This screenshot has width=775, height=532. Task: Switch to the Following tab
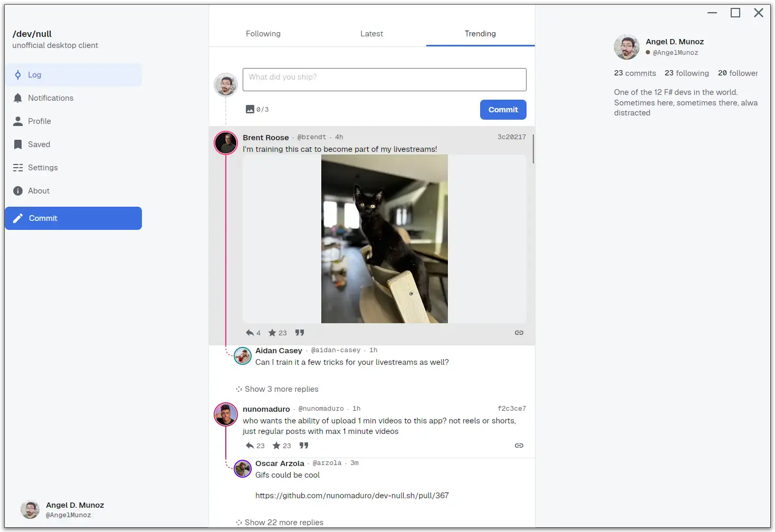coord(263,34)
